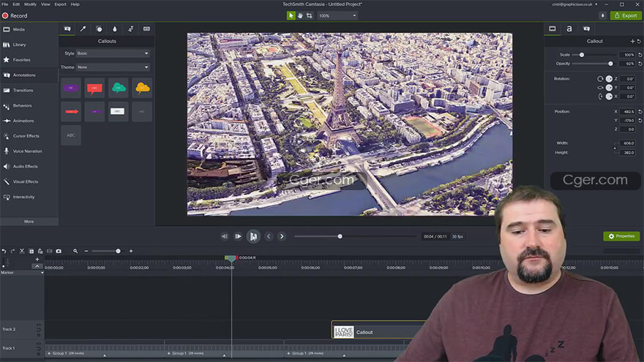Open the Modify menu
The width and height of the screenshot is (644, 362).
tap(30, 4)
